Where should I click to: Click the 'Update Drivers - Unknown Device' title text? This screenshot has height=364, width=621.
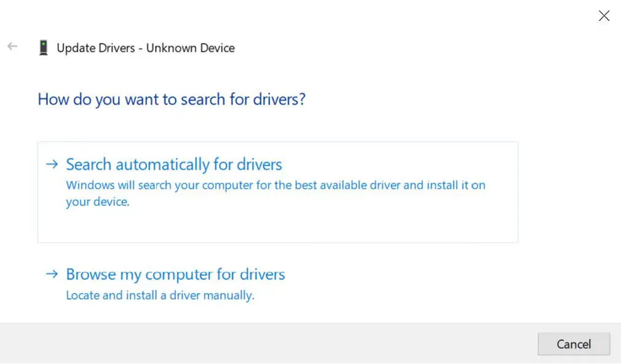[146, 48]
